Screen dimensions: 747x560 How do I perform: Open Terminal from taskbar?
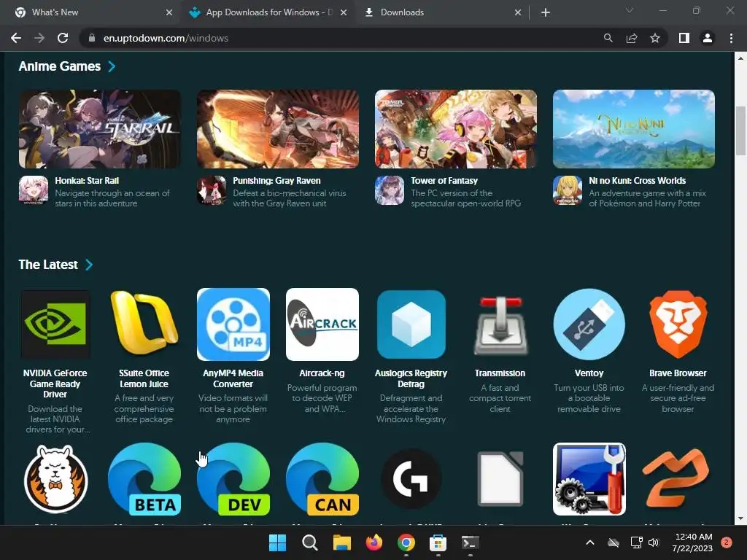click(x=471, y=542)
